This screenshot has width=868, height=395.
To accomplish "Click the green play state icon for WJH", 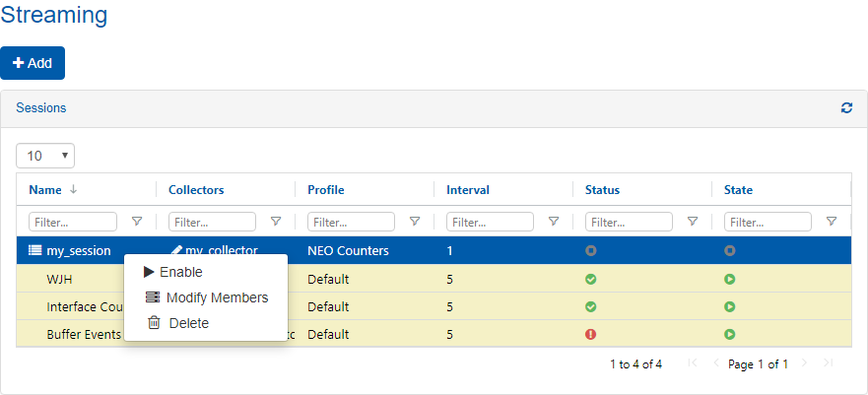I will click(x=729, y=279).
